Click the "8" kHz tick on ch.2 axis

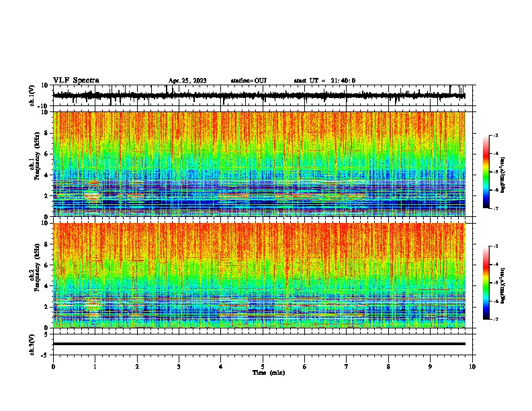pyautogui.click(x=46, y=244)
